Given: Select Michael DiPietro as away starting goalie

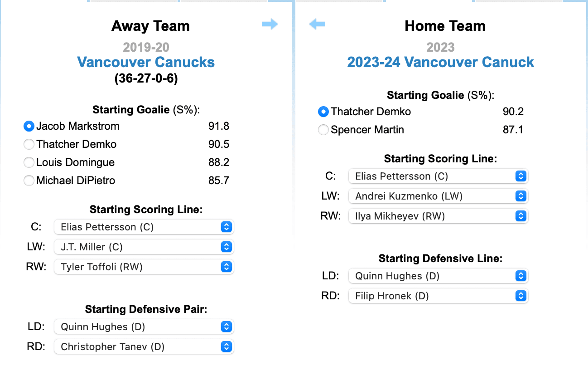Looking at the screenshot, I should click(29, 181).
